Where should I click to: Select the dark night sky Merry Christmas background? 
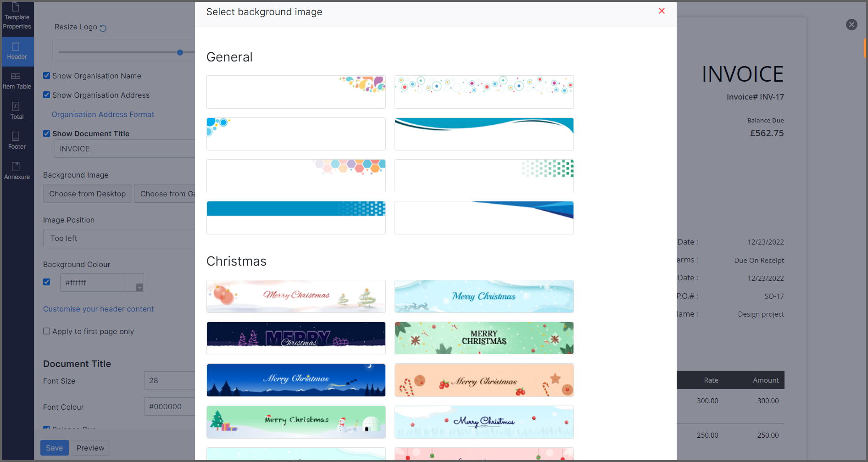tap(296, 380)
